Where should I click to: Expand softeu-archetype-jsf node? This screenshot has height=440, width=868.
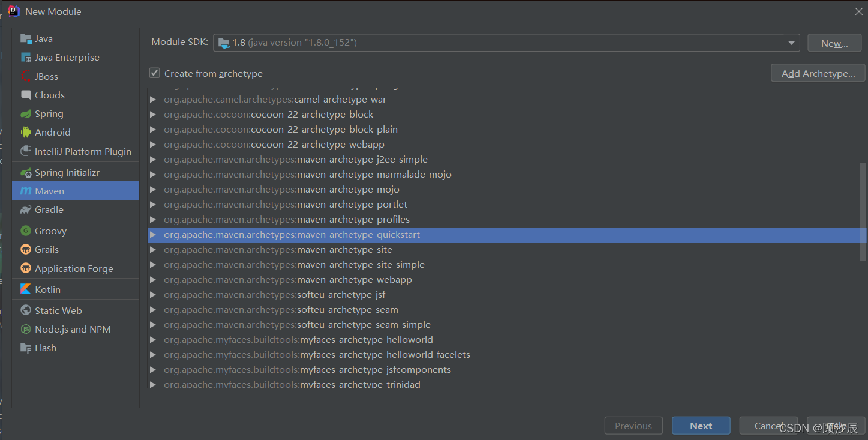pos(153,295)
